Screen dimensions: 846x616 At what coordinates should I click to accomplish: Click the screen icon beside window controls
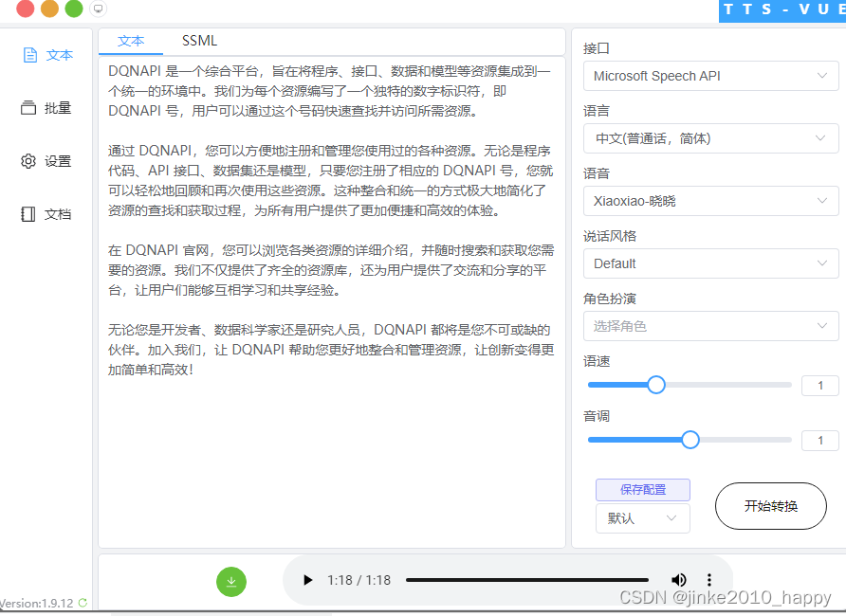[99, 9]
